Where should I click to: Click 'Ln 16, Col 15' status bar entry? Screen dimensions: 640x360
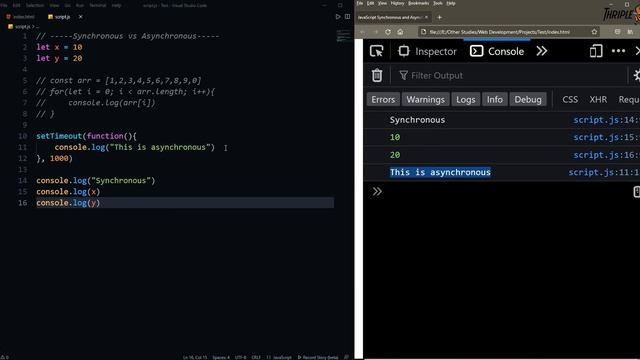coord(194,357)
